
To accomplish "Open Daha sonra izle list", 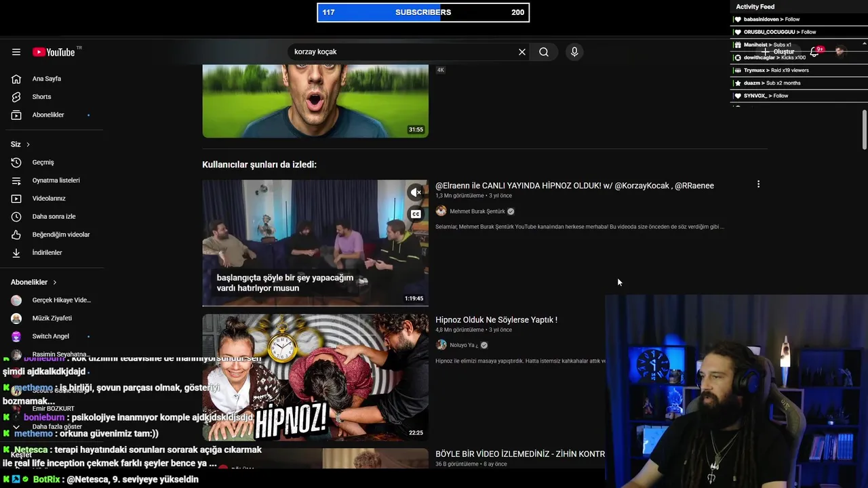I will tap(52, 217).
